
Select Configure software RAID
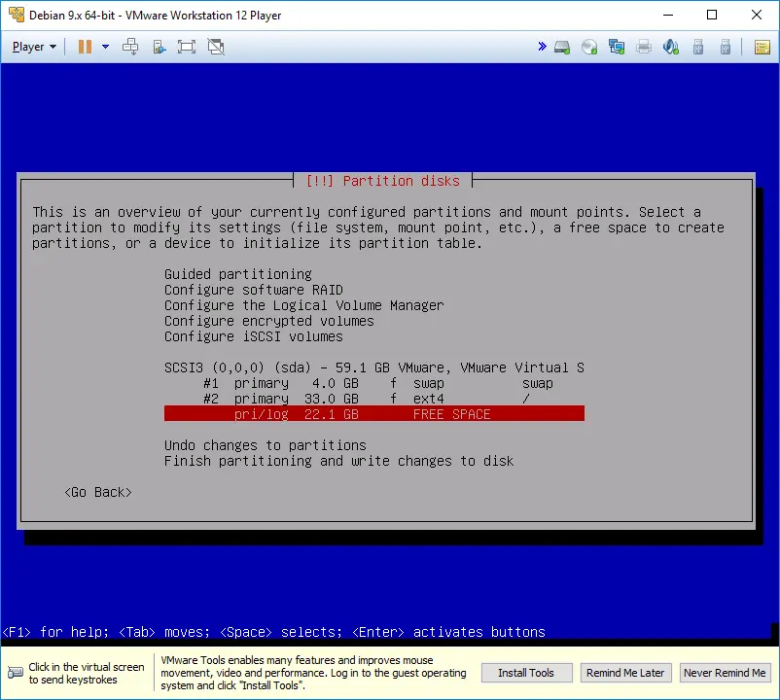254,290
